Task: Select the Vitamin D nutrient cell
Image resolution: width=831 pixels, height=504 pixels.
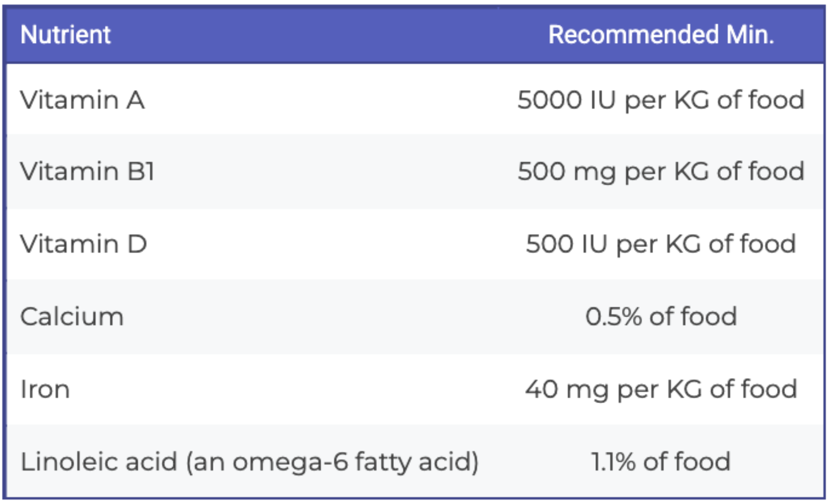Action: 83,244
